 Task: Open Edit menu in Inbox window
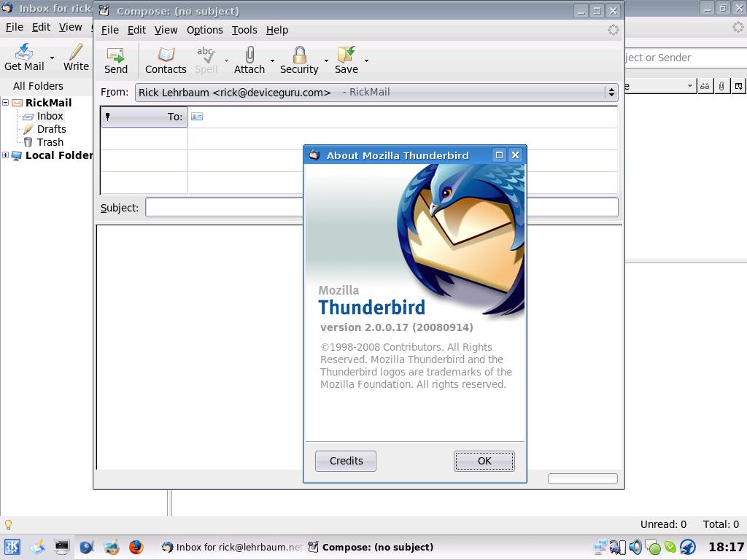[x=41, y=27]
